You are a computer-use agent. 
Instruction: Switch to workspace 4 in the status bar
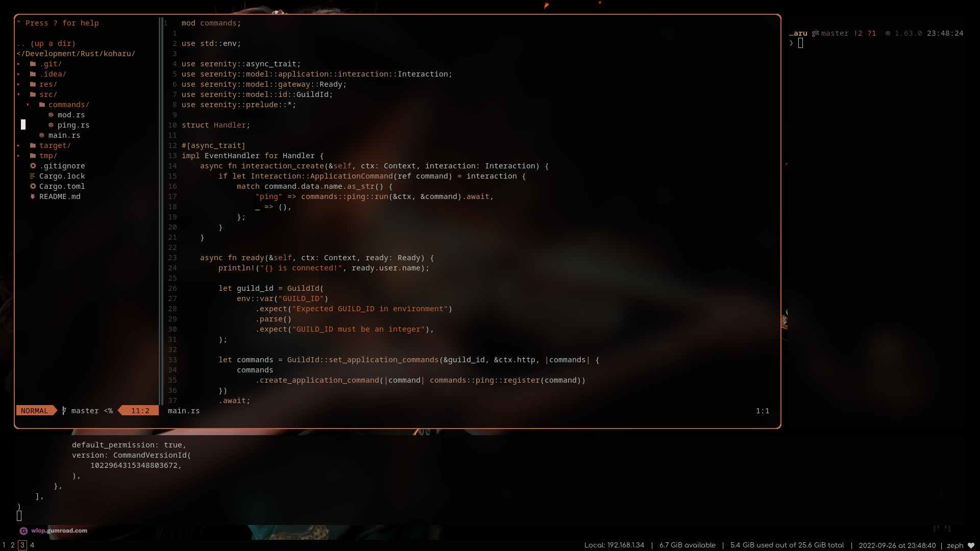click(x=32, y=545)
